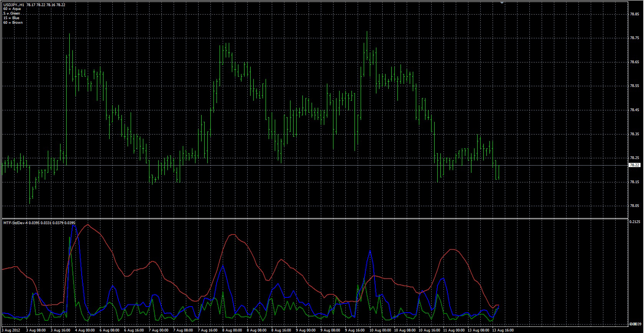Viewport: 644px width, 333px height.
Task: Click the '6 Aug 08:00' time axis label
Action: tap(110, 330)
